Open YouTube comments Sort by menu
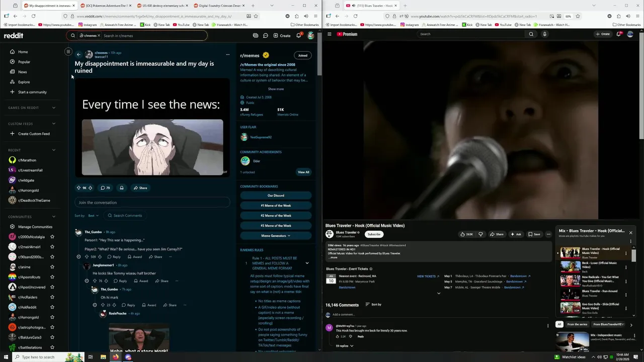The width and height of the screenshot is (644, 362). (373, 305)
